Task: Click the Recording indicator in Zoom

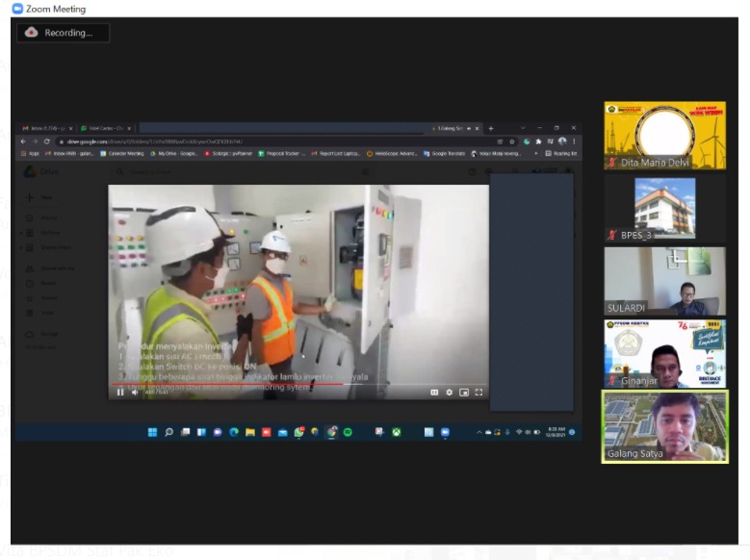Action: tap(64, 33)
